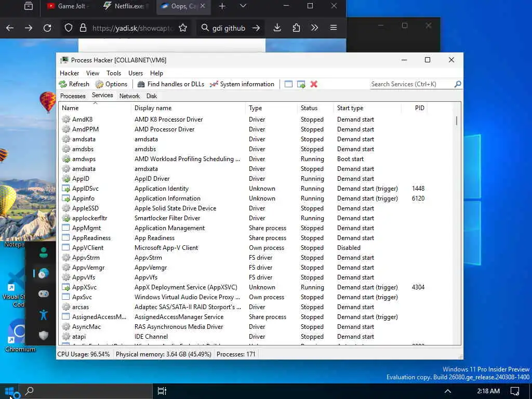The width and height of the screenshot is (532, 399).
Task: Click the Search Services magnifier icon
Action: click(x=457, y=84)
